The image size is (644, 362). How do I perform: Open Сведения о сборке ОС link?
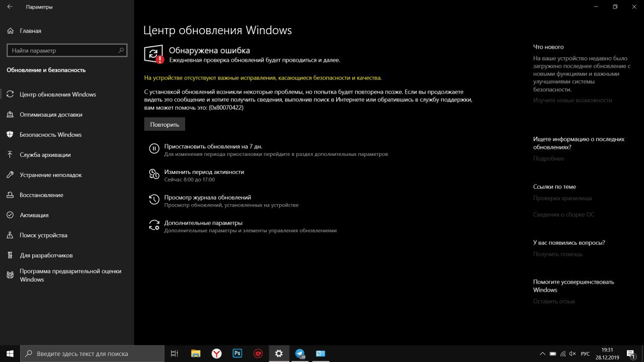point(563,214)
